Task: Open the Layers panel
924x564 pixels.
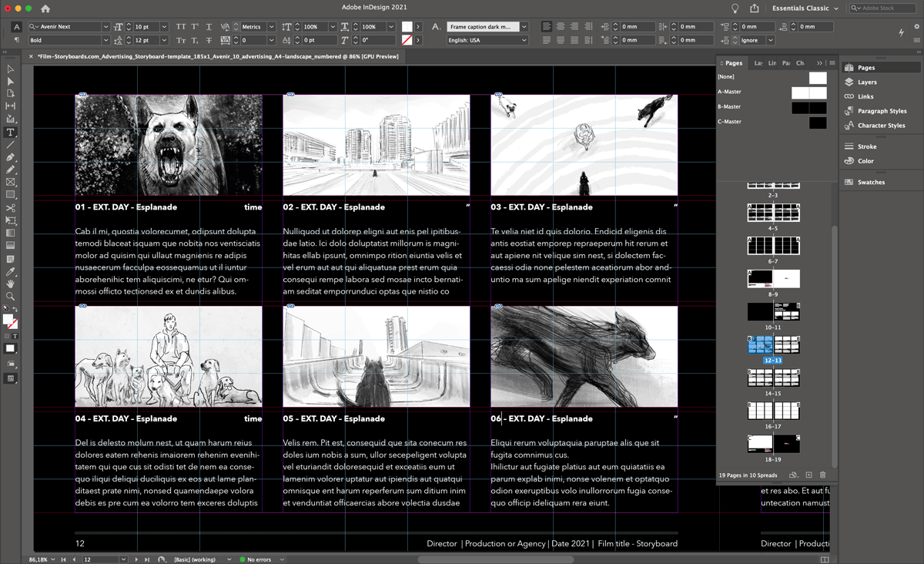Action: [867, 82]
